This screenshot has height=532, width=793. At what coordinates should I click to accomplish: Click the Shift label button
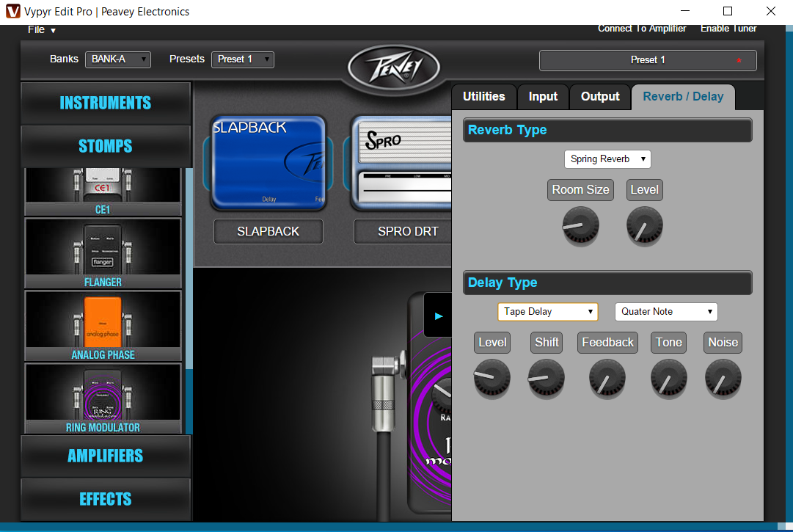547,343
